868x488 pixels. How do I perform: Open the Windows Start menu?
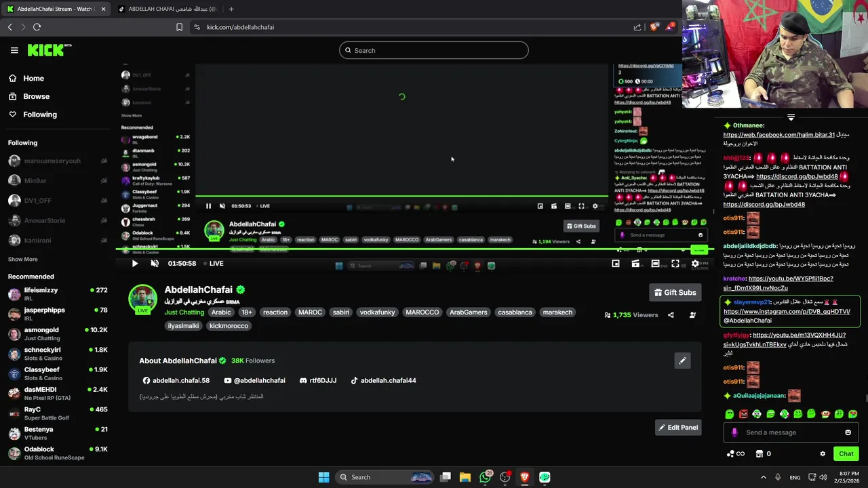point(324,477)
